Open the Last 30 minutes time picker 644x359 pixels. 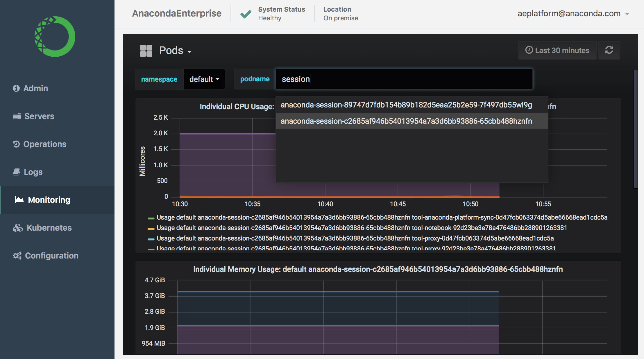557,50
